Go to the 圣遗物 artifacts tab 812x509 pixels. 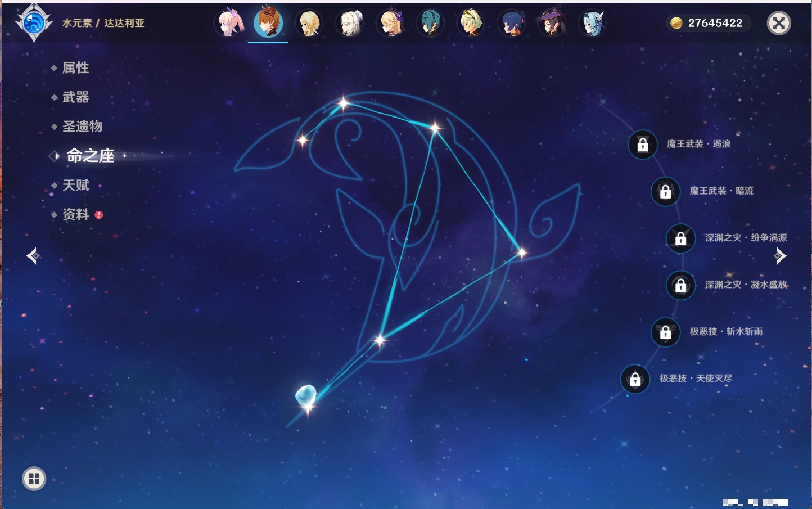(82, 127)
